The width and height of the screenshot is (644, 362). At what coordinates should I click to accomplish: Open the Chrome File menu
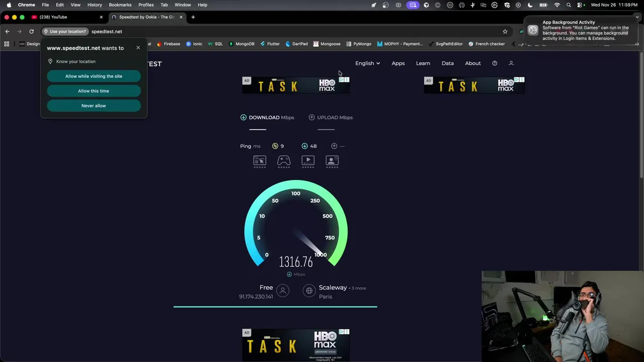(45, 5)
